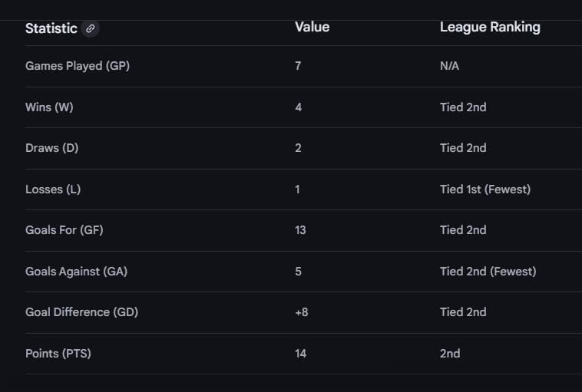Click the Draws (D) row label

pos(52,148)
